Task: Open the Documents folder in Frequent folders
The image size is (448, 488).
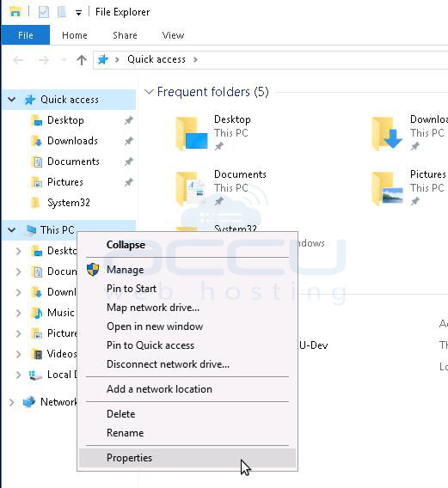Action: point(221,187)
